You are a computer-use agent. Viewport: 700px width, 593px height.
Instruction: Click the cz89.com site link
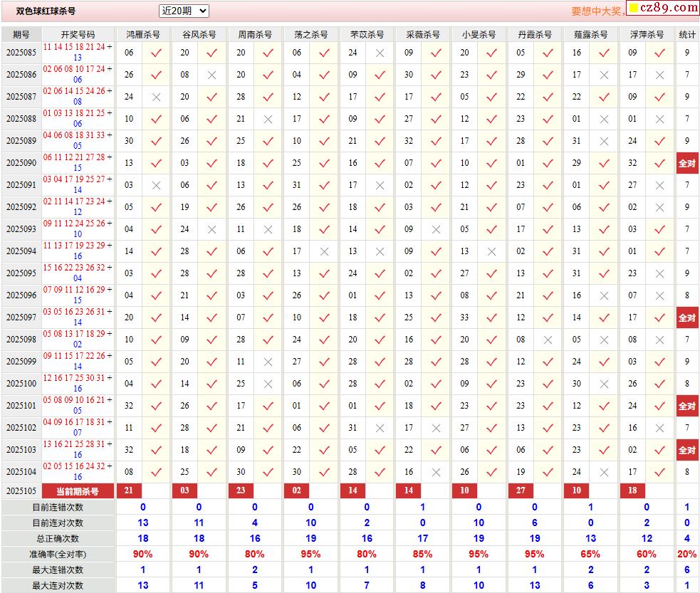663,8
